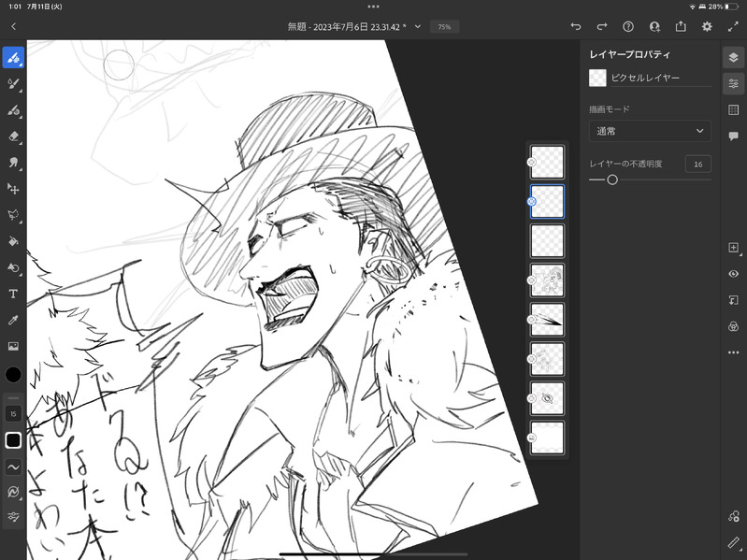The width and height of the screenshot is (747, 560).
Task: Tap the 1:01 clock in status bar
Action: pos(15,7)
